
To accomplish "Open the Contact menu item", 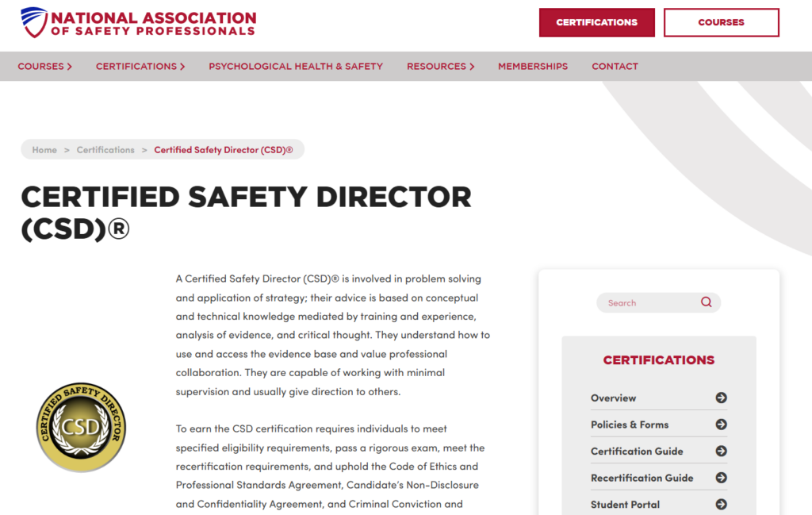I will 615,67.
